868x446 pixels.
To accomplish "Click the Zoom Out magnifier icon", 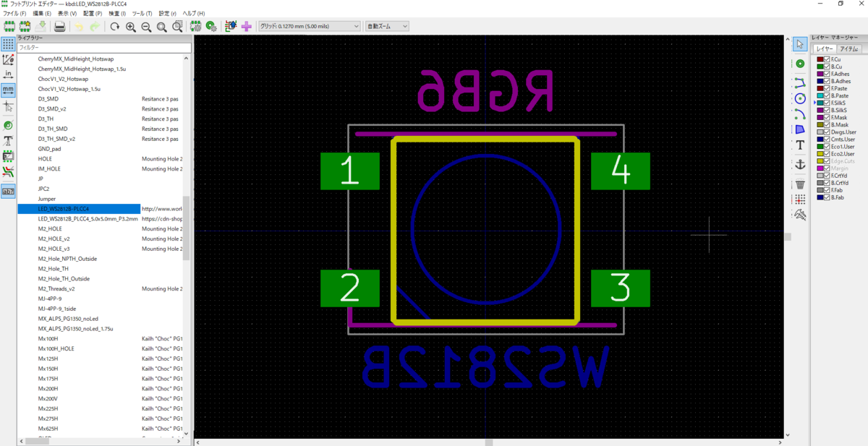I will coord(146,26).
